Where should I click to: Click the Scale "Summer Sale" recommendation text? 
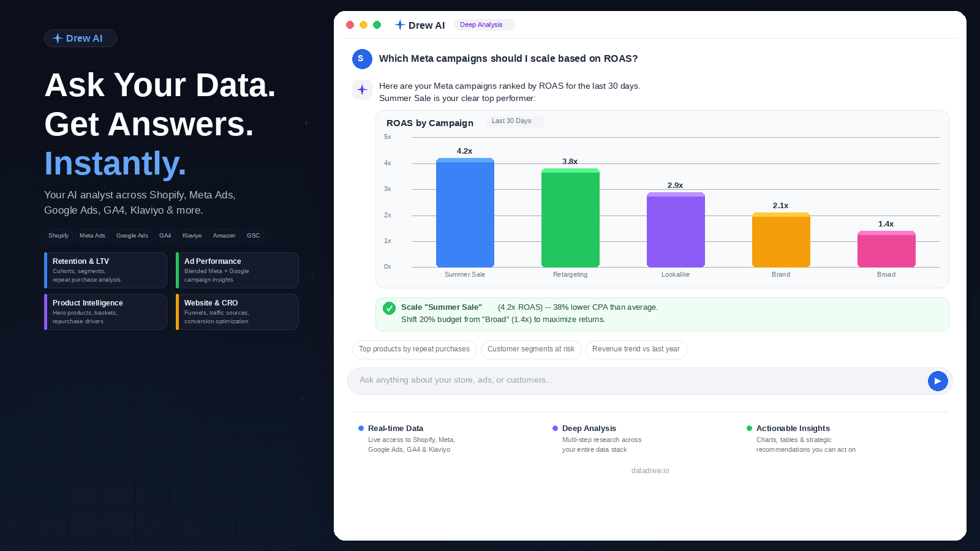click(x=442, y=307)
